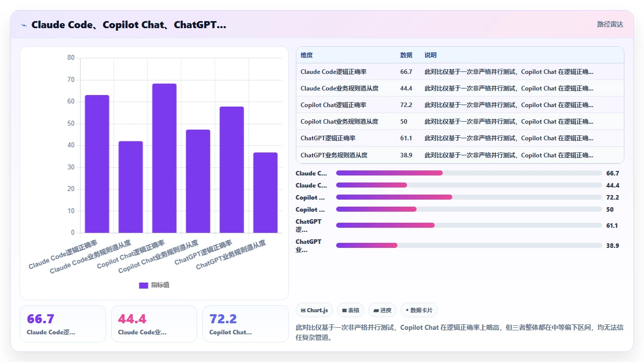The width and height of the screenshot is (644, 362).
Task: Click the summary note starting 此对比仅基于
Action: pos(460,332)
